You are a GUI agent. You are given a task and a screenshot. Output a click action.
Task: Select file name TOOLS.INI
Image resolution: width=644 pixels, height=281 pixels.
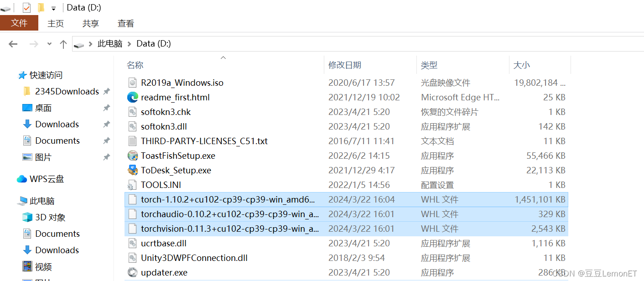coord(161,185)
